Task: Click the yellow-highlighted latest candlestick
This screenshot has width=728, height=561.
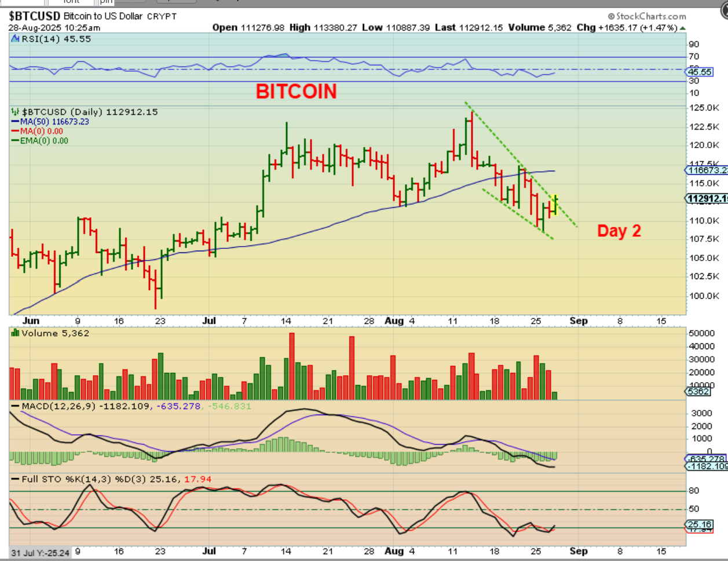Action: 555,206
